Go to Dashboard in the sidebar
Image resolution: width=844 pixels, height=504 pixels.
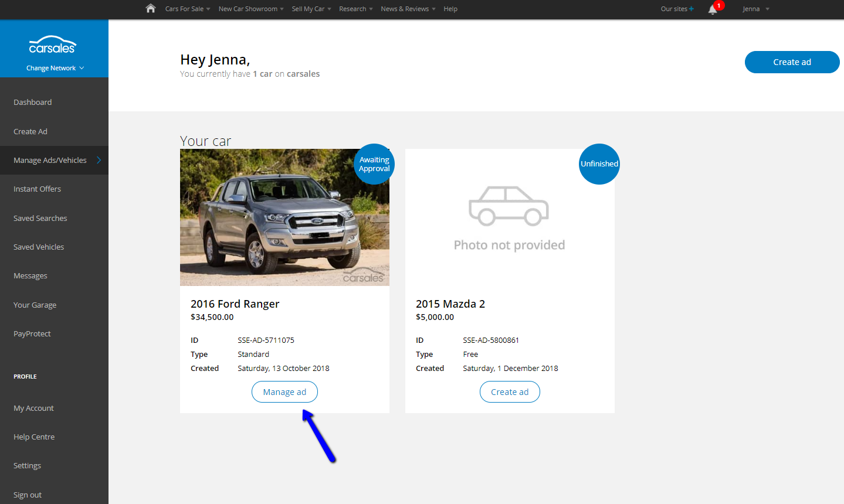coord(33,102)
